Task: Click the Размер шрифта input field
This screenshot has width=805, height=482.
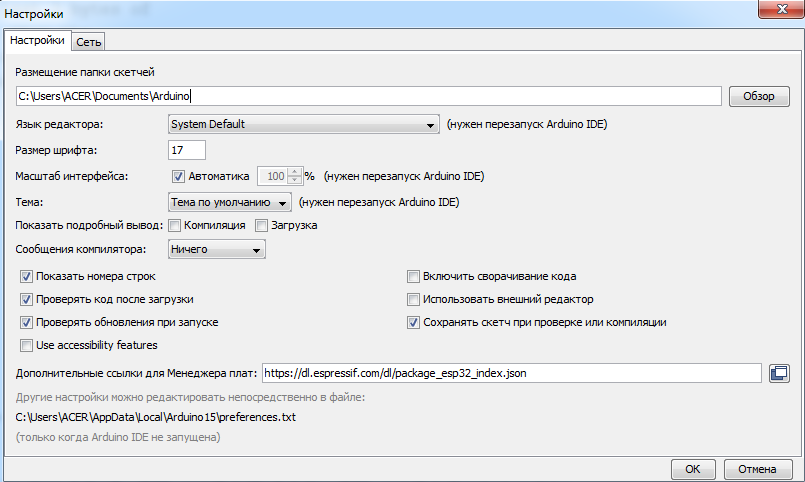Action: (187, 150)
